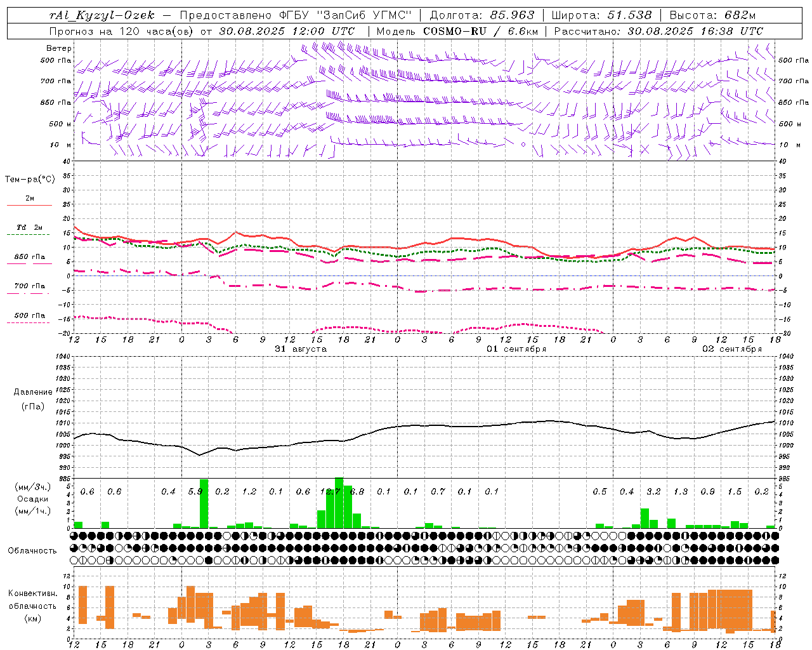Click the Ветер panel label
Image resolution: width=812 pixels, height=650 pixels.
coord(59,48)
